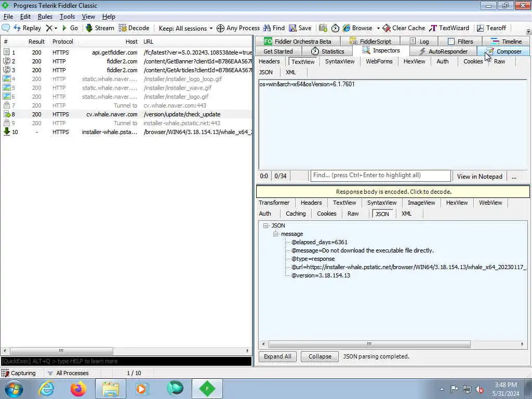Open the Help menu
Screen dimensions: 532x399
point(109,17)
